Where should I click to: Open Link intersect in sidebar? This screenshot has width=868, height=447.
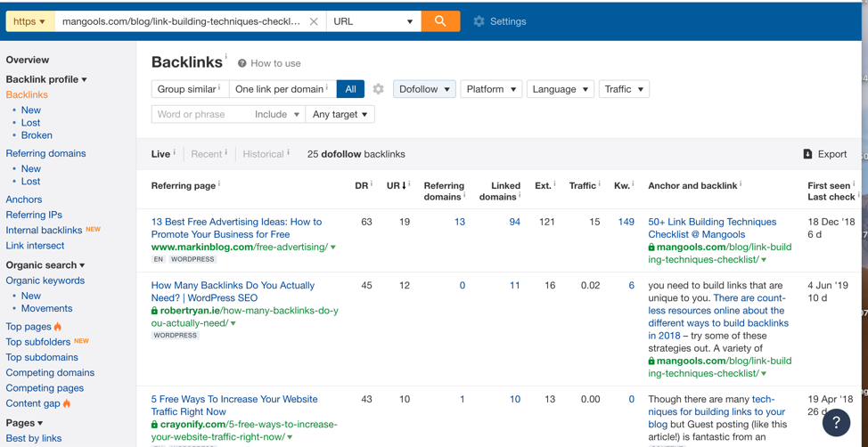pos(36,246)
